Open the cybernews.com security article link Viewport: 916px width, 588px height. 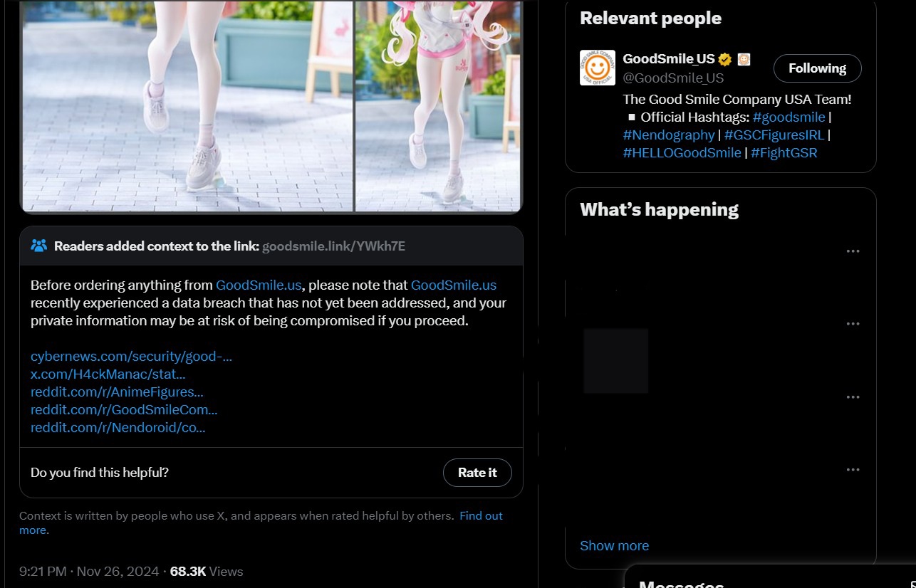(x=131, y=357)
